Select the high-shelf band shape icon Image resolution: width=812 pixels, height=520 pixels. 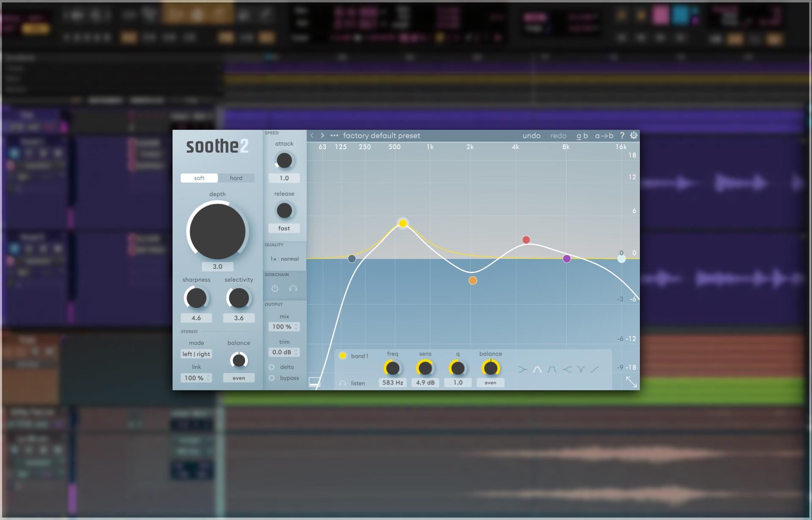(x=567, y=369)
